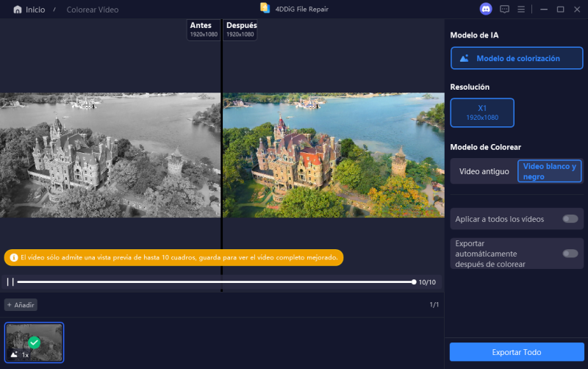Click the Exportar Todo button
588x369 pixels.
coord(517,352)
